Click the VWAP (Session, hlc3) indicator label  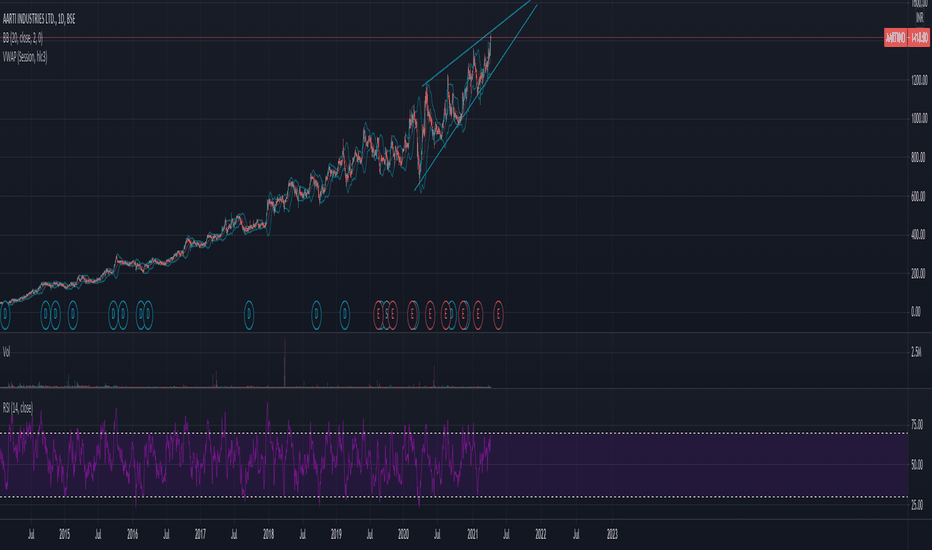point(25,57)
